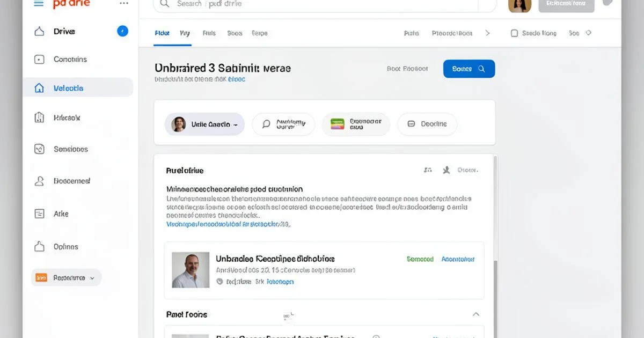
Task: Tick the checkbox in the top toolbar
Action: (x=514, y=33)
